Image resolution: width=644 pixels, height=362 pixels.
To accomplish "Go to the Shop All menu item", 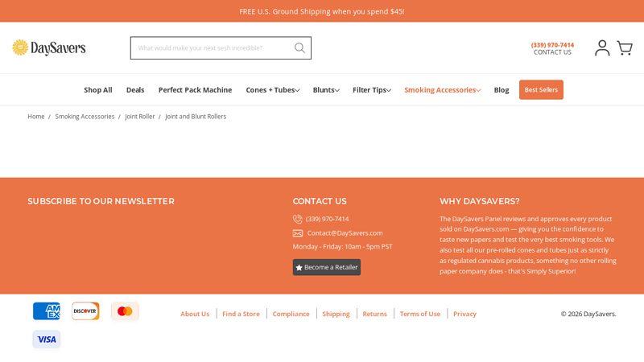I will click(x=98, y=90).
